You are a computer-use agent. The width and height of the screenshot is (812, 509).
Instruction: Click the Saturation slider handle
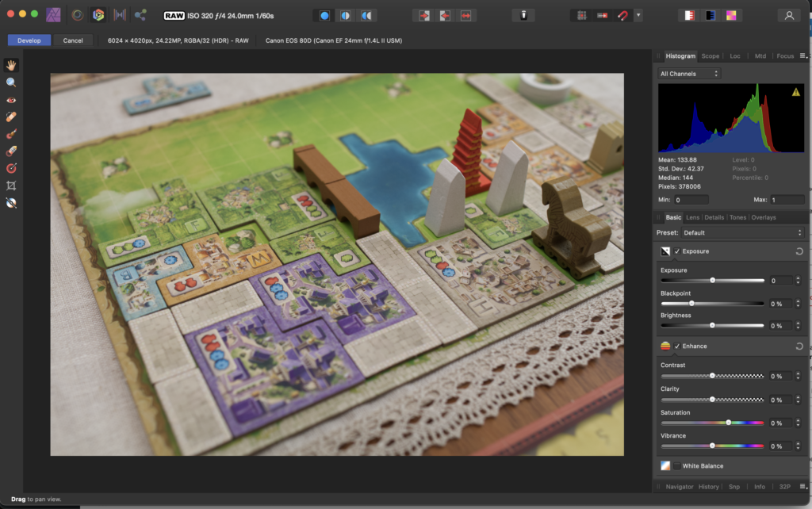coord(729,423)
